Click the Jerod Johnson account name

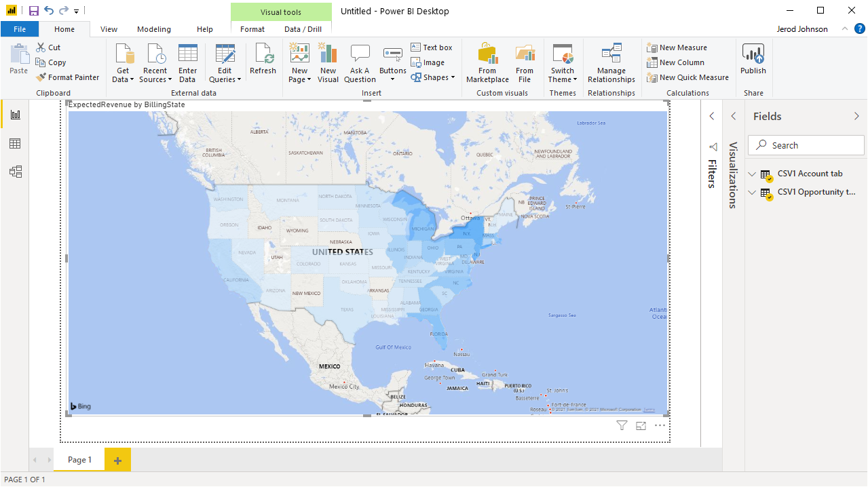pyautogui.click(x=802, y=29)
